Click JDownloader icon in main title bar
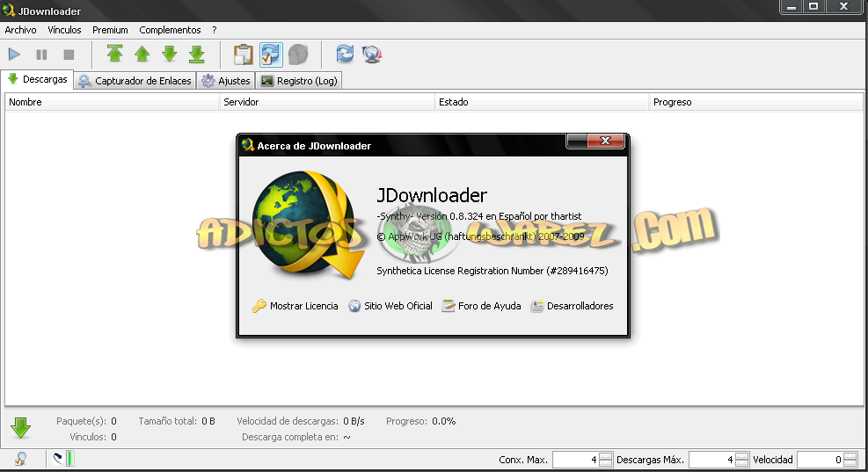 [8, 10]
